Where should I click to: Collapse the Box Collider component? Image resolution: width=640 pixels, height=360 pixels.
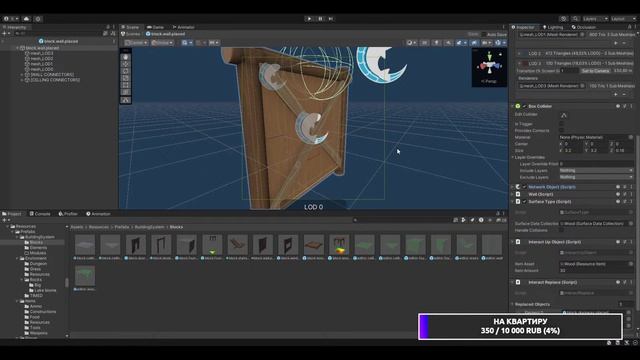[x=513, y=106]
